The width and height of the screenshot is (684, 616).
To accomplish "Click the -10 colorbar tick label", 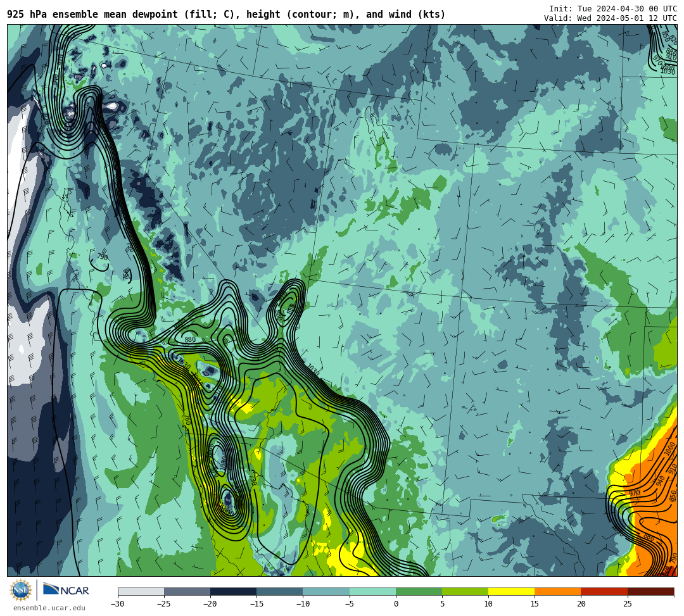I will [x=303, y=604].
